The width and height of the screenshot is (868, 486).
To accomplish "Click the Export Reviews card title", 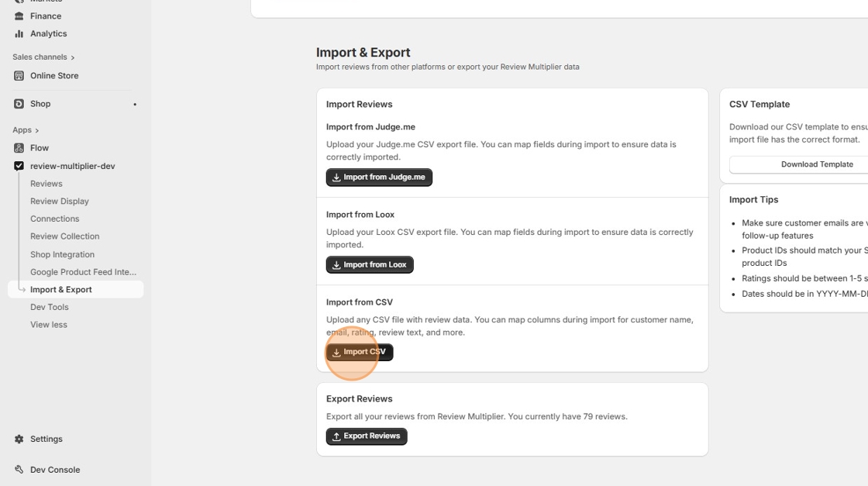I will (x=360, y=399).
